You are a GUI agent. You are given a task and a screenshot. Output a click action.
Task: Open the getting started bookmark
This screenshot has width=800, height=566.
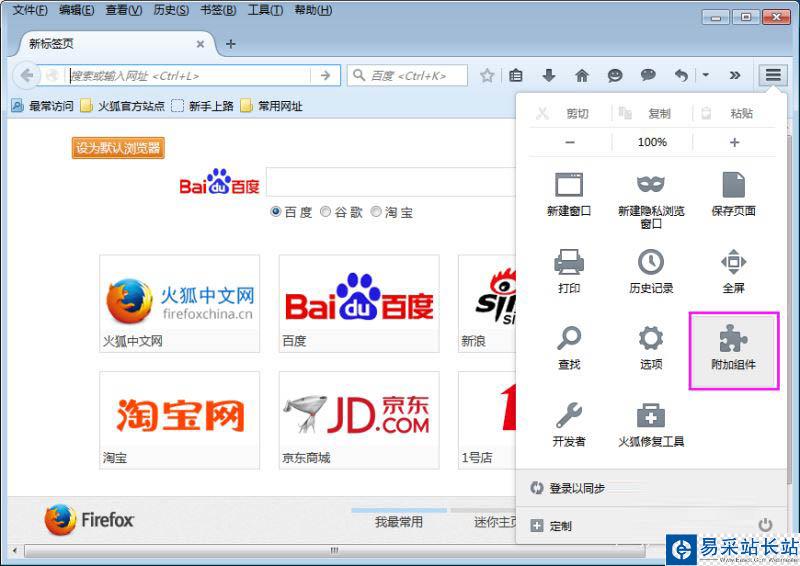tap(202, 106)
